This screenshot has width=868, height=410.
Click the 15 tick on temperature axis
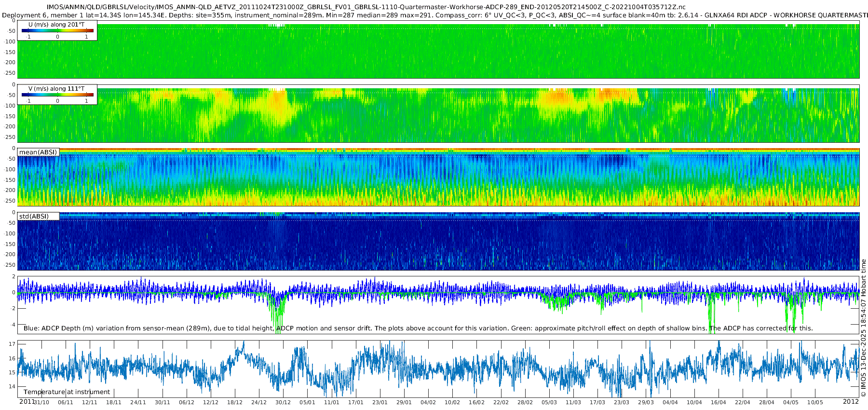coord(12,372)
